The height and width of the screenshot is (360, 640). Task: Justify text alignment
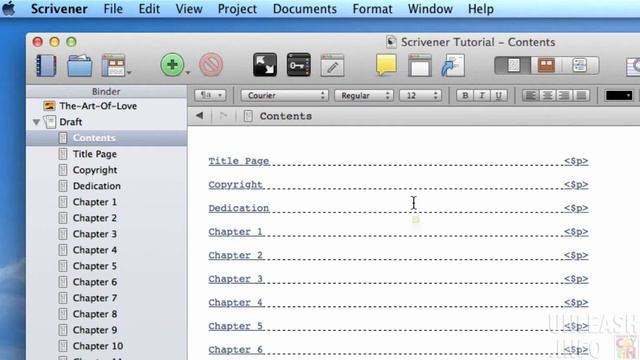(581, 96)
